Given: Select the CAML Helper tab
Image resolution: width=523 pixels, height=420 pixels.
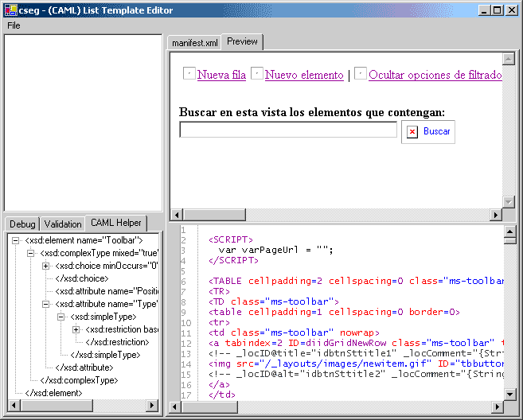Looking at the screenshot, I should [116, 223].
